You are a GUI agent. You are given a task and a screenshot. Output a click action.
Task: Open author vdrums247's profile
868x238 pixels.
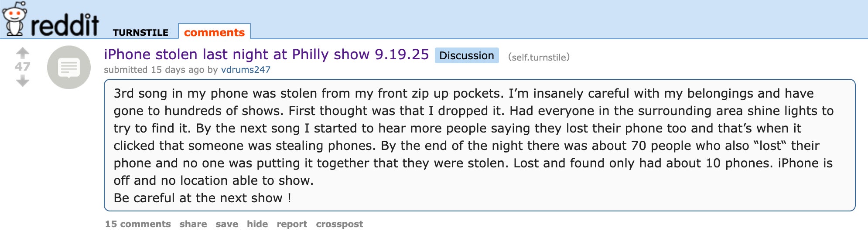coord(246,70)
